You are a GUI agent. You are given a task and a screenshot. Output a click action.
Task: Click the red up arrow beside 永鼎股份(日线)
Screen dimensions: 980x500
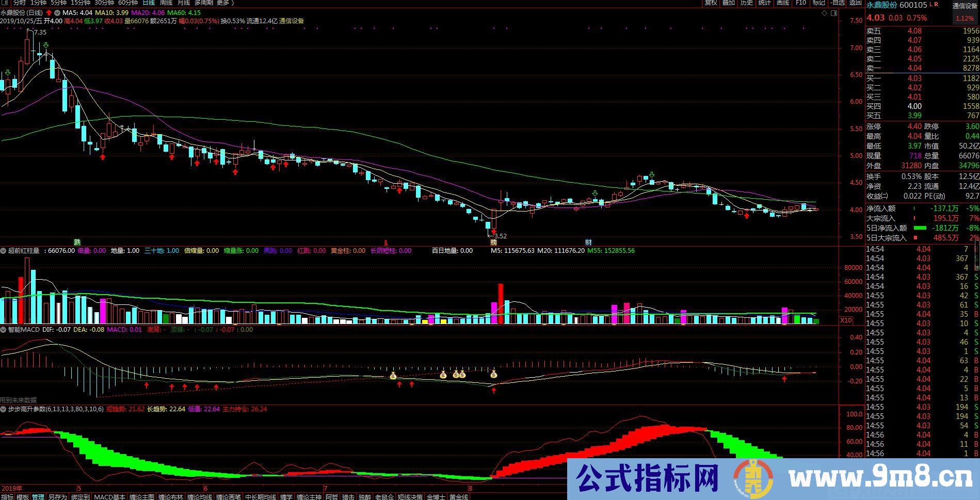tap(49, 12)
